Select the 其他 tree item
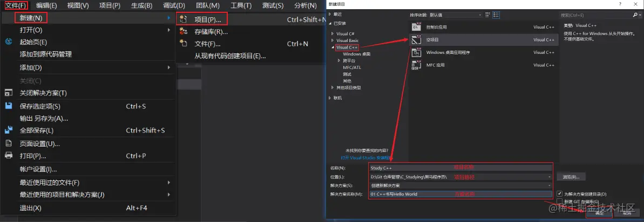 (347, 81)
